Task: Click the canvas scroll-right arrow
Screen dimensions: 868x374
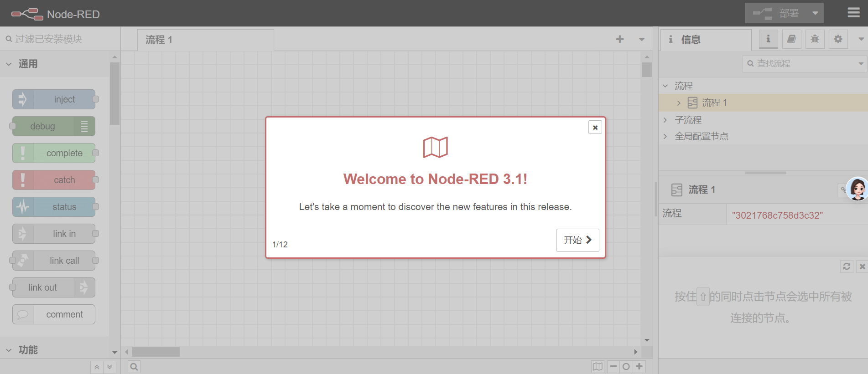Action: click(x=635, y=352)
